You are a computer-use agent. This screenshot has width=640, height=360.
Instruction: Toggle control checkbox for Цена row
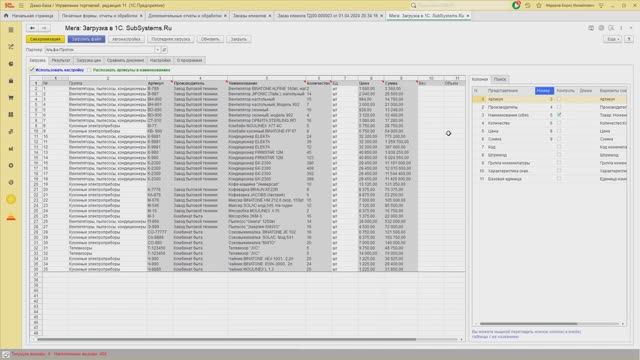pyautogui.click(x=559, y=131)
